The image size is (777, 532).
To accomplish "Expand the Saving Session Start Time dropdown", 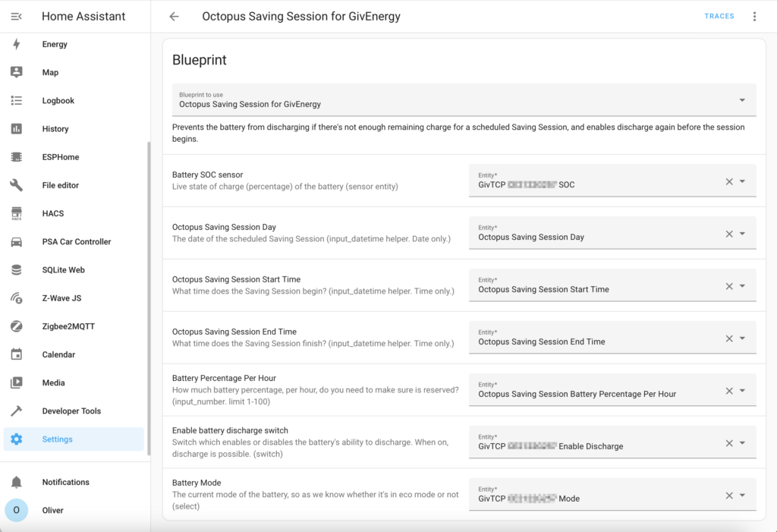I will pos(742,286).
